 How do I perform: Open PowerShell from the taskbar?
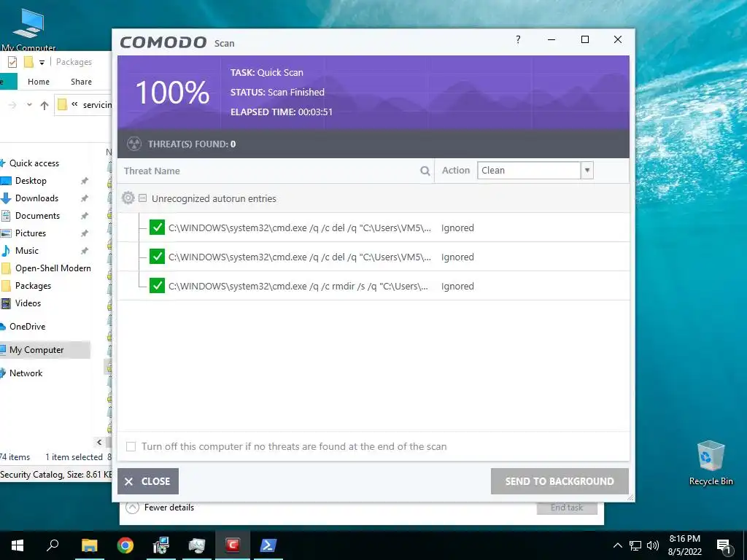point(268,545)
